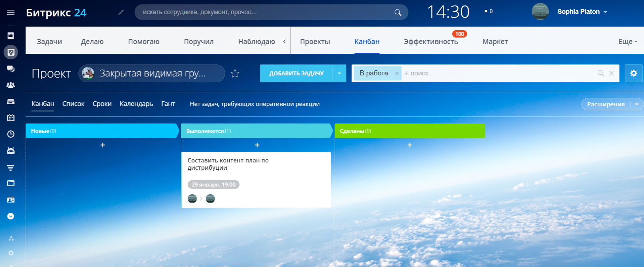Expand the Sophia Platon user menu
The width and height of the screenshot is (644, 267).
[x=605, y=12]
